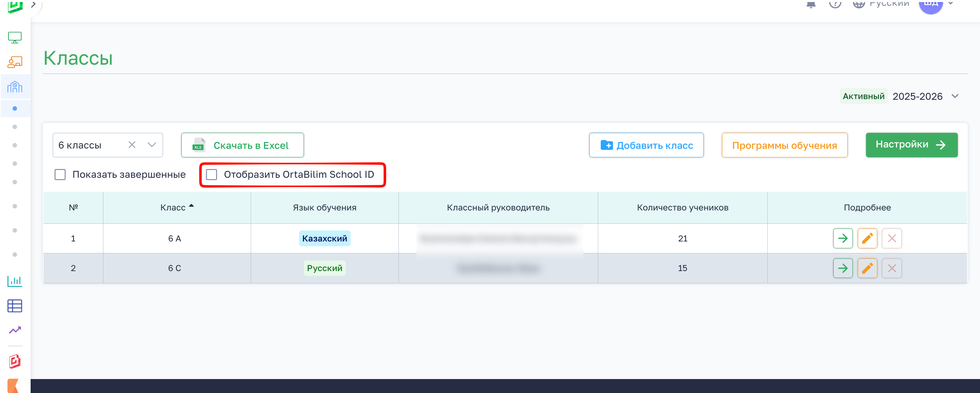Select the active first submenu dot in sidebar
The height and width of the screenshot is (393, 980).
[15, 109]
